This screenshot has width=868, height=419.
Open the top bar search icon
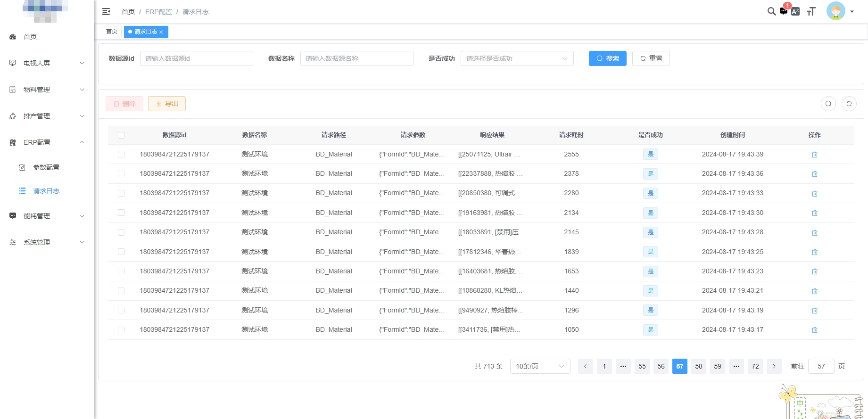[x=771, y=11]
